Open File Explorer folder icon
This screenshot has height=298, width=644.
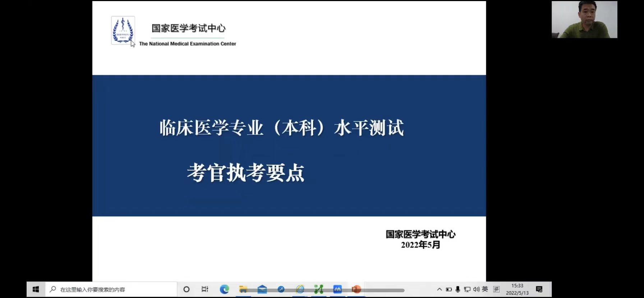(x=243, y=289)
